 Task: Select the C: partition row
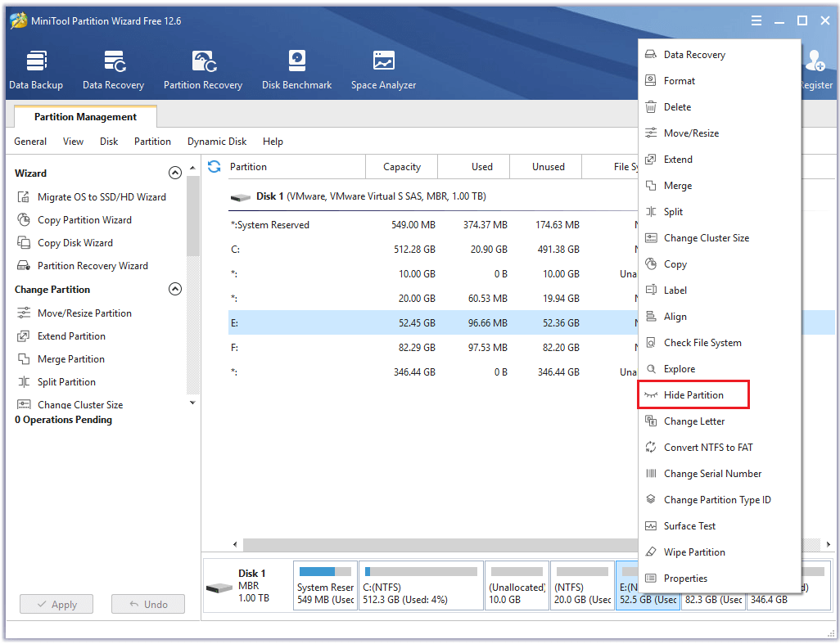[x=433, y=250]
